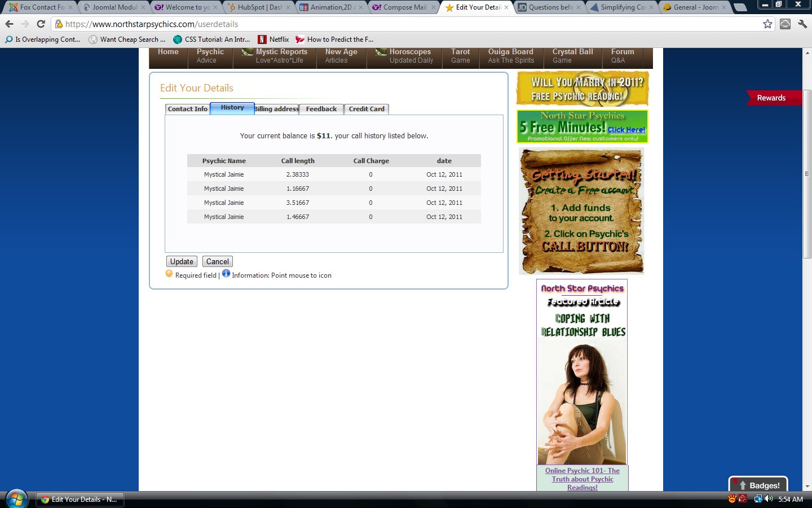Click the Getting Started scroll banner
The height and width of the screenshot is (508, 812).
coord(581,211)
